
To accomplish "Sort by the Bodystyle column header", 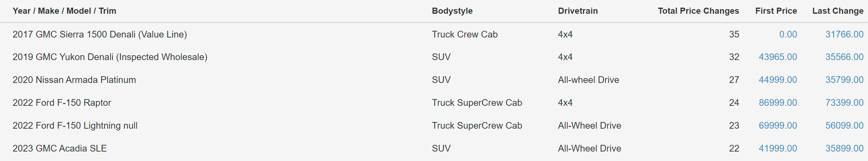I will tap(452, 11).
